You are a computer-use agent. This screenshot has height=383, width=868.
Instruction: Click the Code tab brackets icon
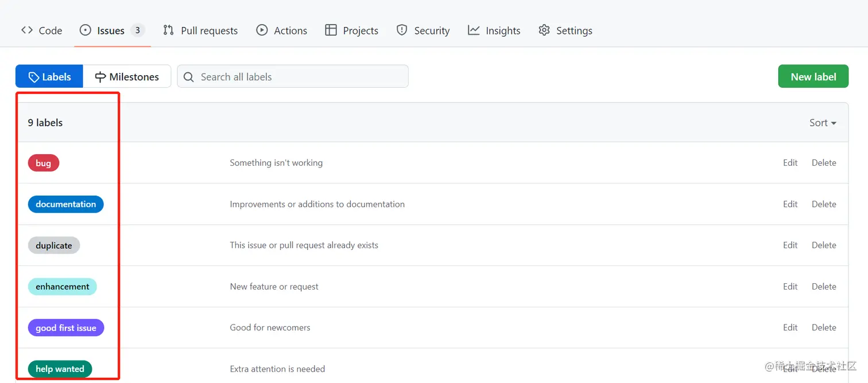[27, 30]
